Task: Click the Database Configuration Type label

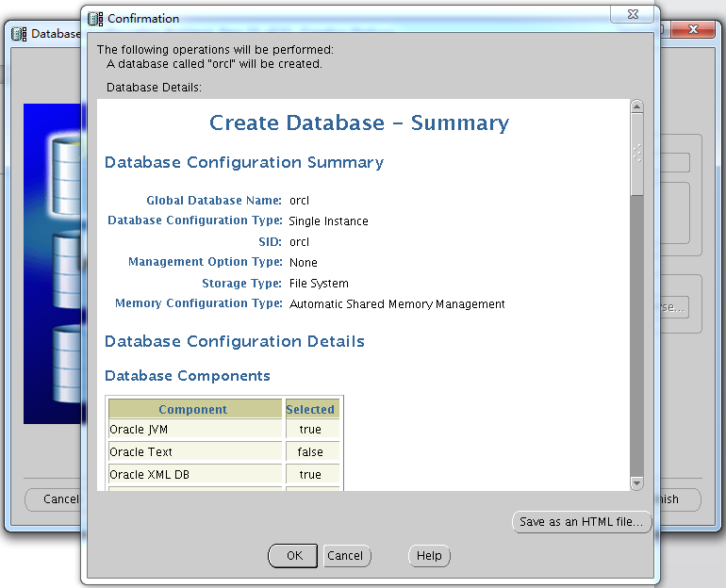Action: pos(195,220)
